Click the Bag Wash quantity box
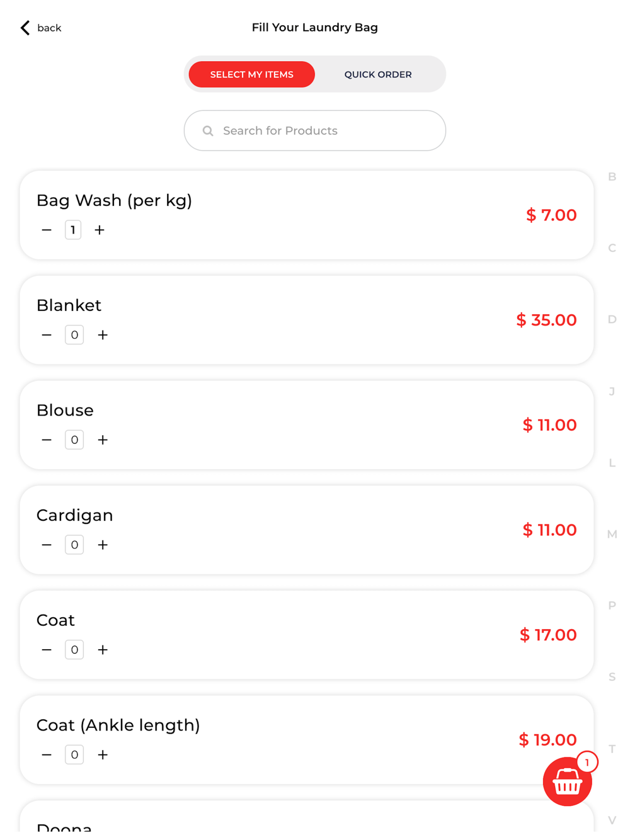 click(x=73, y=230)
